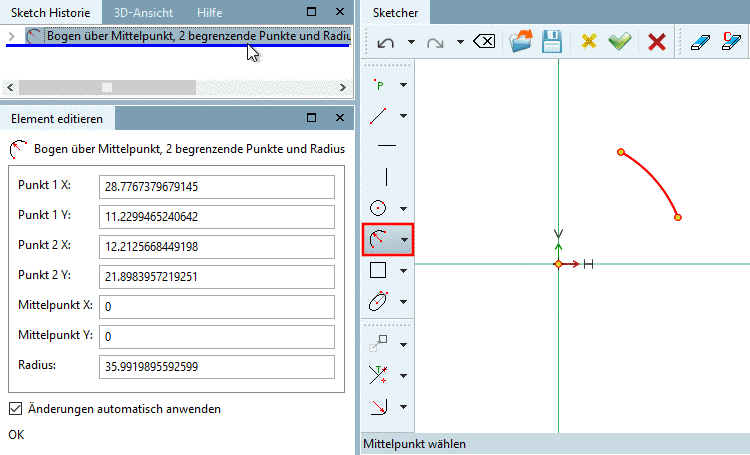Select the Arc tool in sketcher toolbar
750x455 pixels.
(x=378, y=239)
